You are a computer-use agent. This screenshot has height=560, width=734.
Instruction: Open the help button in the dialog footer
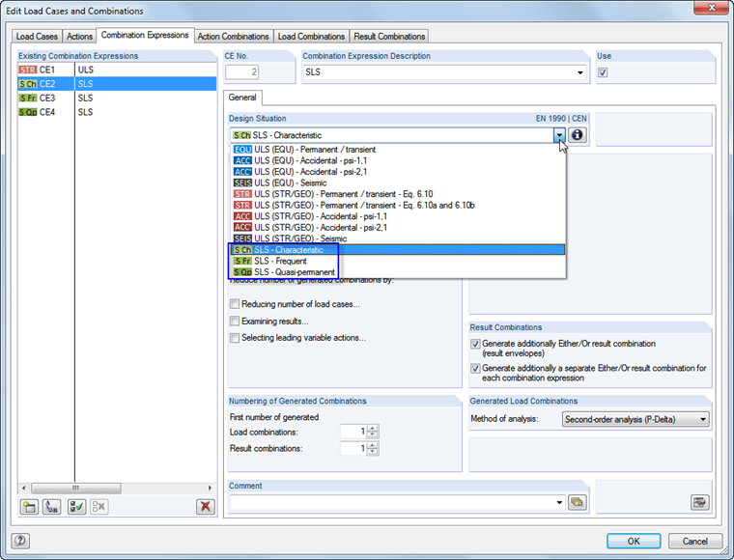tap(20, 541)
